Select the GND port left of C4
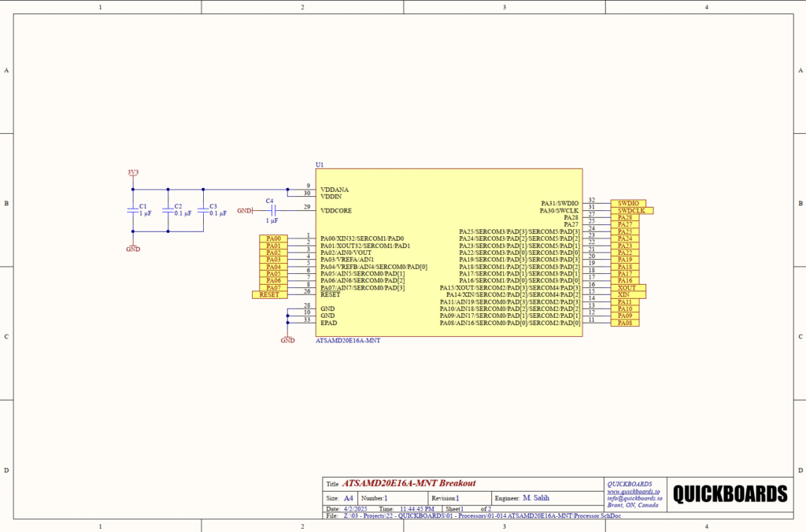806x532 pixels. (245, 211)
